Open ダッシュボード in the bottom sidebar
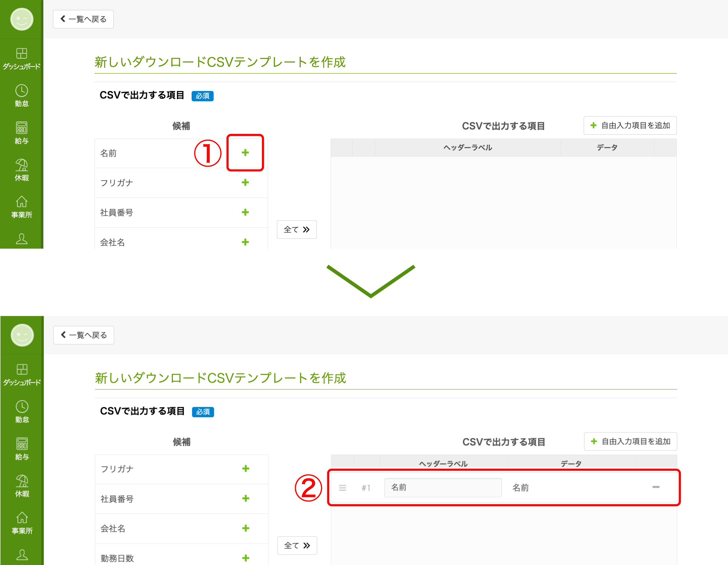This screenshot has width=728, height=565. point(22,375)
